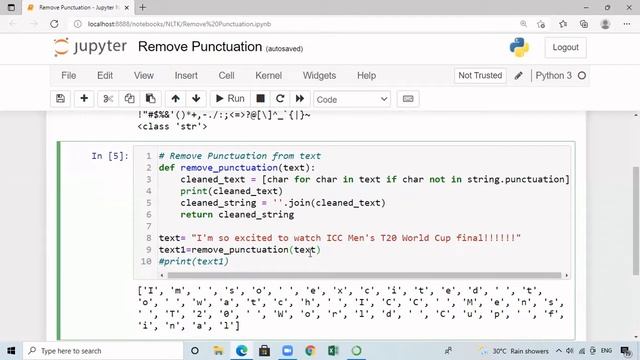Click the comment line '# Remove Punctuation from text'
This screenshot has height=360, width=640.
pyautogui.click(x=240, y=156)
